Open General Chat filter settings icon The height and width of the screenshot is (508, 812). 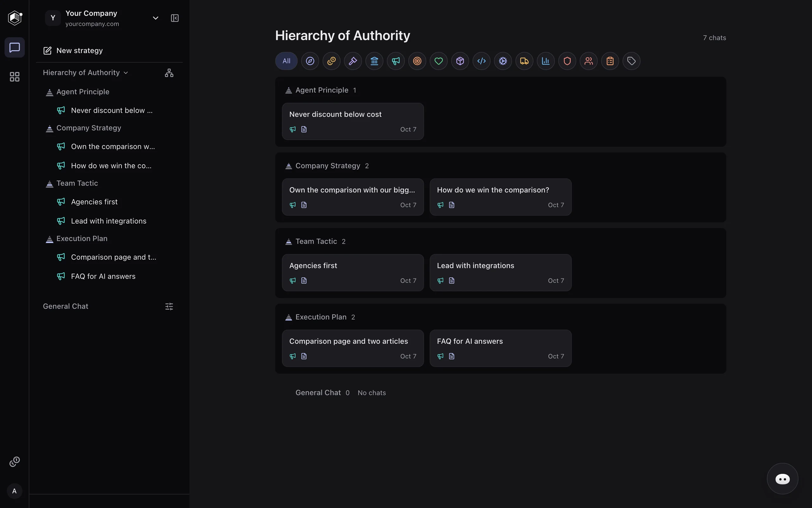pyautogui.click(x=169, y=306)
